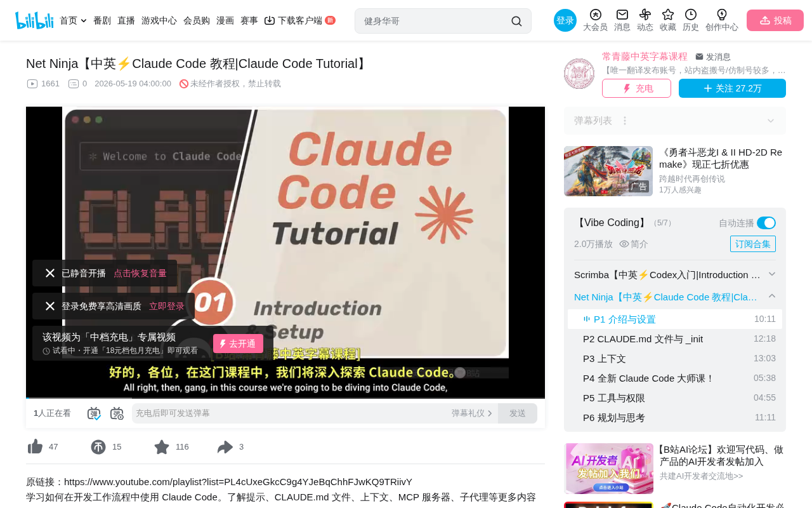Open the 首页 dropdown menu
Screen dimensions: 812x508
pos(73,20)
